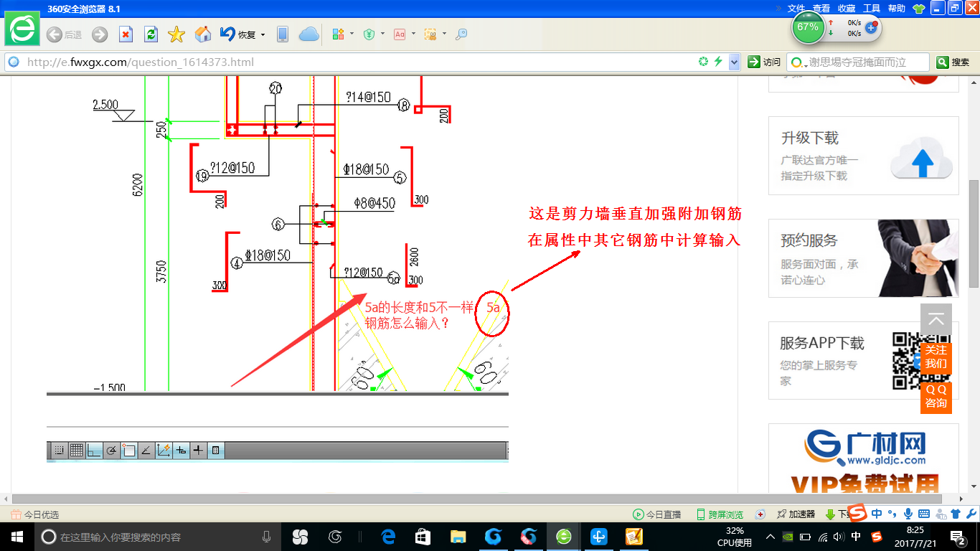Click the magnifier find icon in toolbar
This screenshot has width=980, height=551.
click(461, 34)
